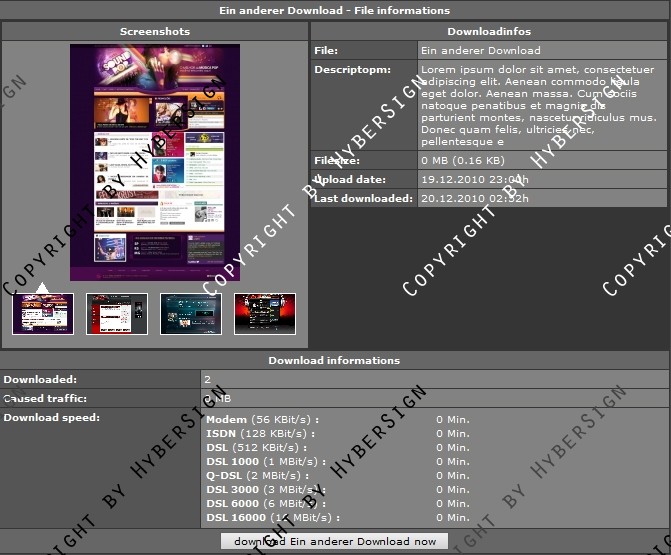Viewport: 671px width, 555px height.
Task: Click the Filesize 0 MB value
Action: coord(462,160)
